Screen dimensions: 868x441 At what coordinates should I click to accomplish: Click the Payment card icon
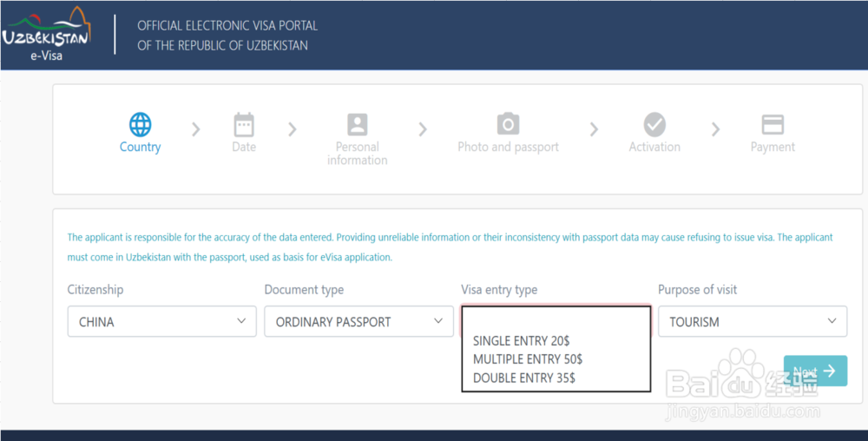tap(773, 124)
